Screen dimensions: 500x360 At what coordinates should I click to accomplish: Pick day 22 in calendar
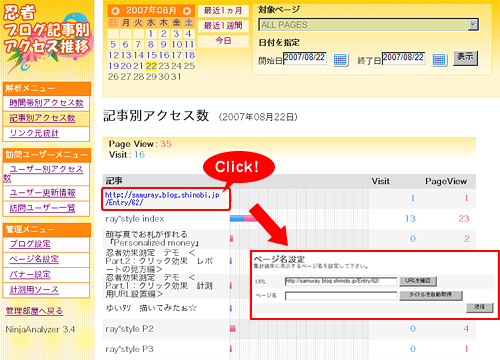click(151, 66)
